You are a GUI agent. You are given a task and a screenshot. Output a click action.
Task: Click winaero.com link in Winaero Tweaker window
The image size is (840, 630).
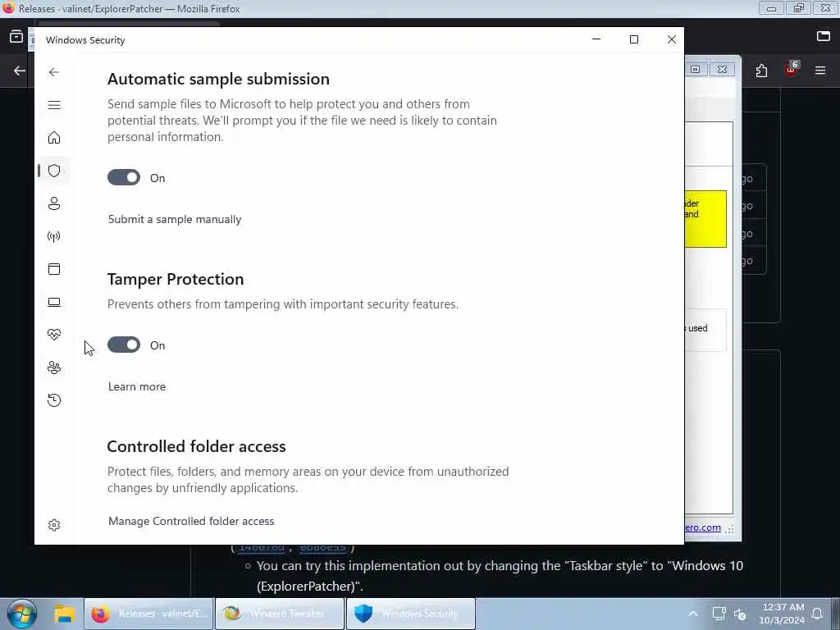click(703, 527)
